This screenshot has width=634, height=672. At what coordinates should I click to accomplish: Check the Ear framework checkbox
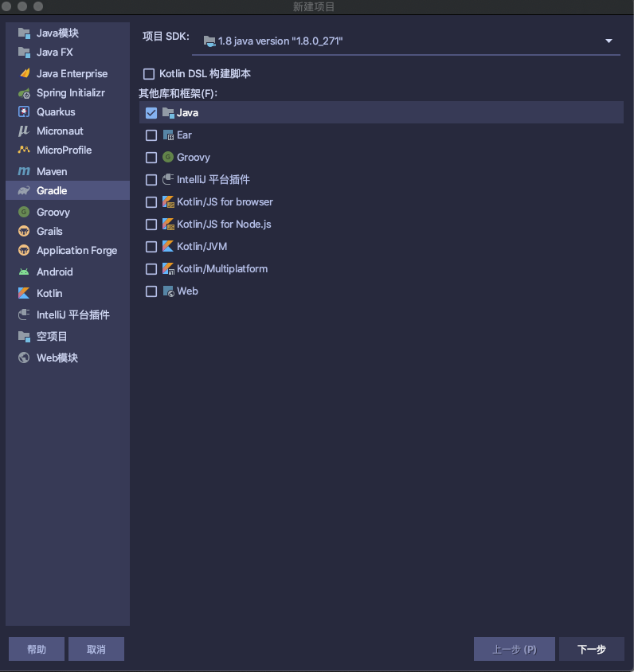click(151, 135)
